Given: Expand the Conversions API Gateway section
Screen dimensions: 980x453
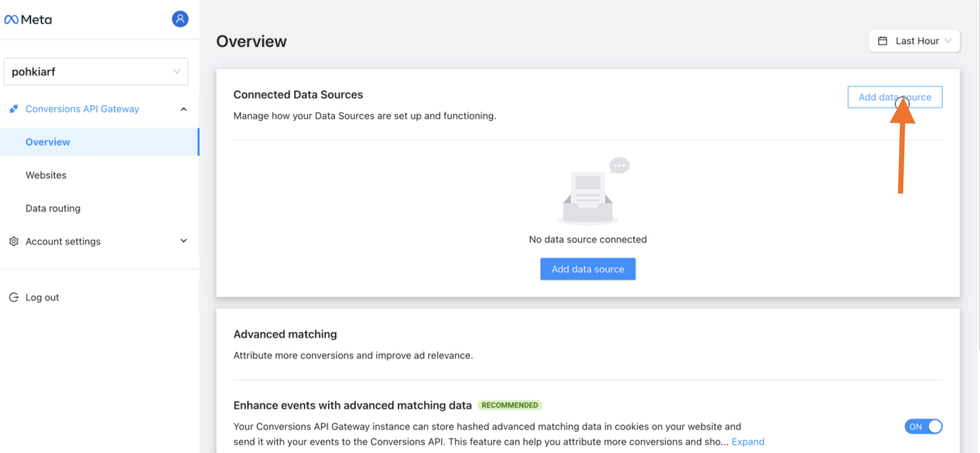Looking at the screenshot, I should 184,109.
